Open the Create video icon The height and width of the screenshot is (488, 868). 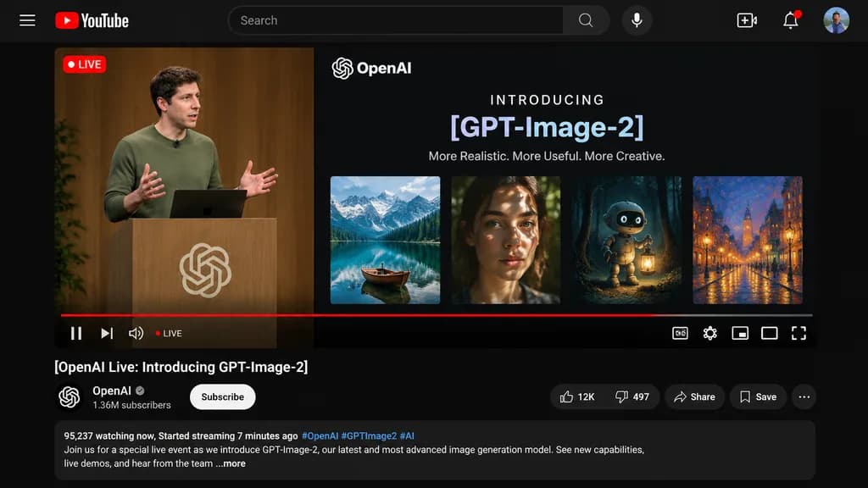(x=747, y=20)
